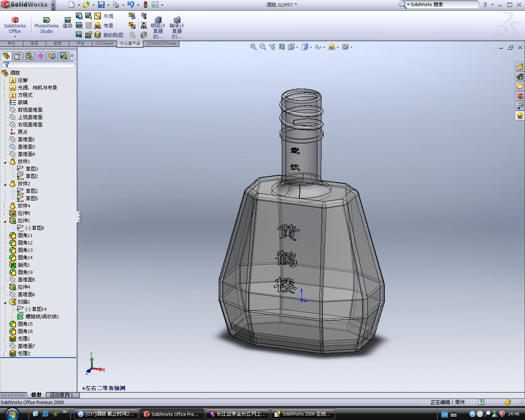Click the Save disk icon
This screenshot has width=525, height=420.
click(x=101, y=5)
